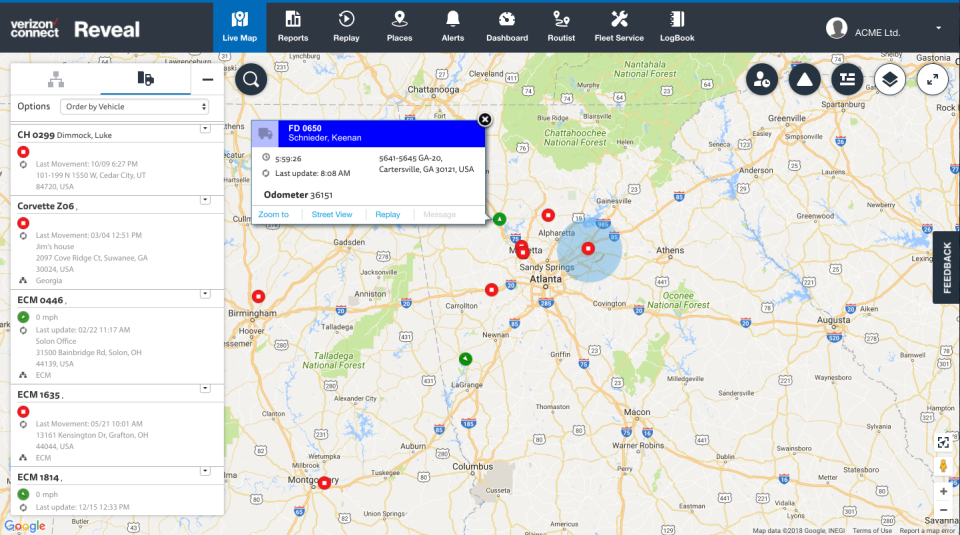Viewport: 960px width, 535px height.
Task: Click the Replay link in the vehicle popup
Action: pos(388,214)
